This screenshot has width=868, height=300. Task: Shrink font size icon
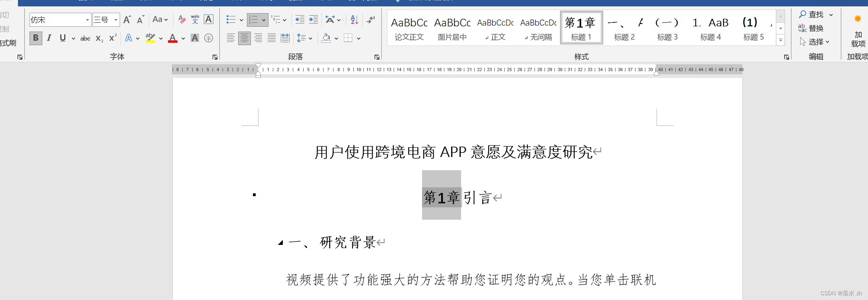140,20
